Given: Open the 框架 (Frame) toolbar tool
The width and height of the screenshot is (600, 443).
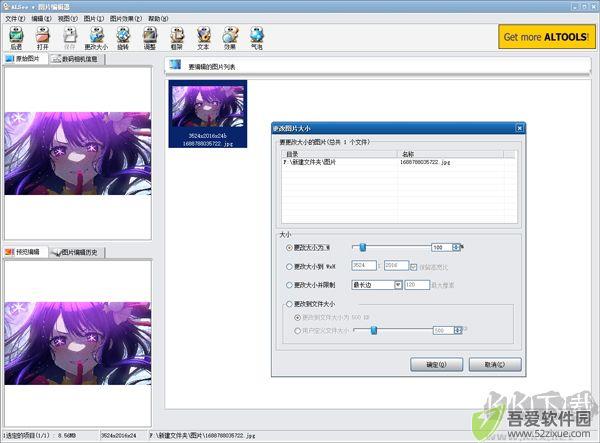Looking at the screenshot, I should point(176,38).
